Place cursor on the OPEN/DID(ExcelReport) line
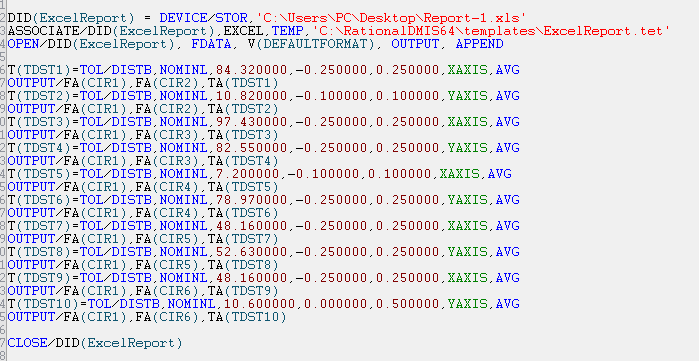 pos(255,44)
